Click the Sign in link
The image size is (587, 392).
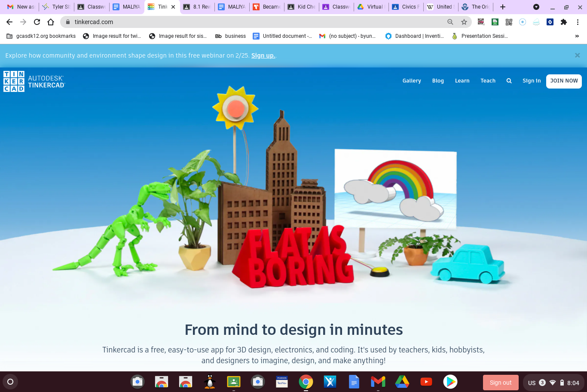(532, 81)
